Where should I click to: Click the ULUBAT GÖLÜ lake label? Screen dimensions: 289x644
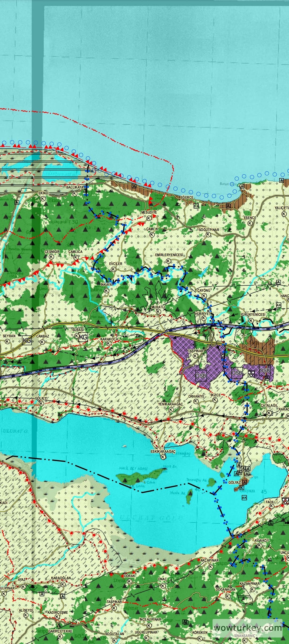[151, 517]
